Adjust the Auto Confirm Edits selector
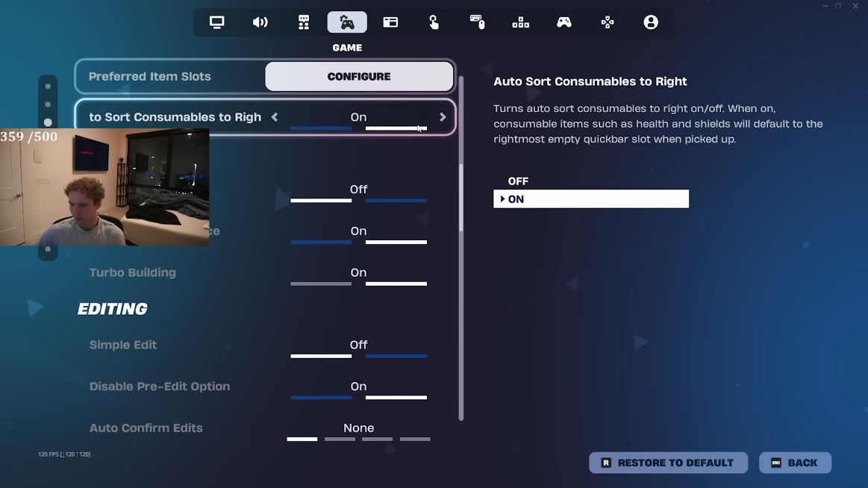This screenshot has height=488, width=868. coord(358,430)
